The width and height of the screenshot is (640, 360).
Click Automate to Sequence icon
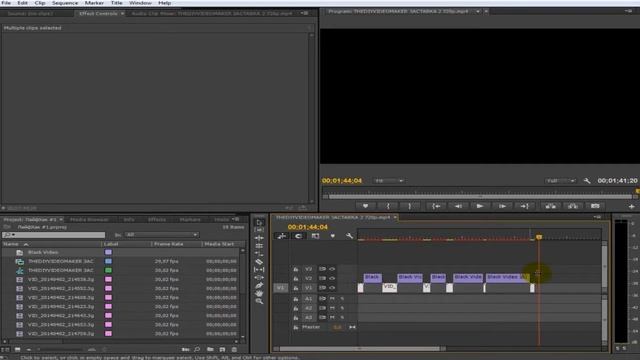pos(186,349)
